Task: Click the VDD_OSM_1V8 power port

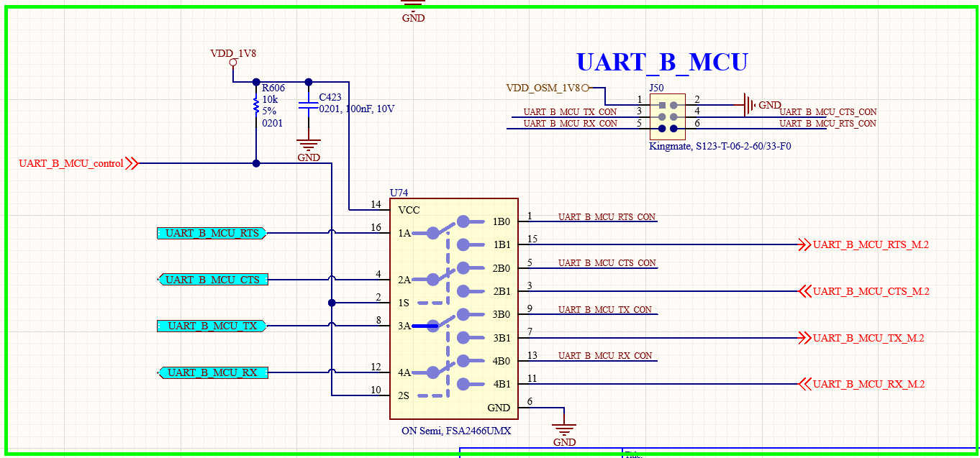Action: coord(547,88)
